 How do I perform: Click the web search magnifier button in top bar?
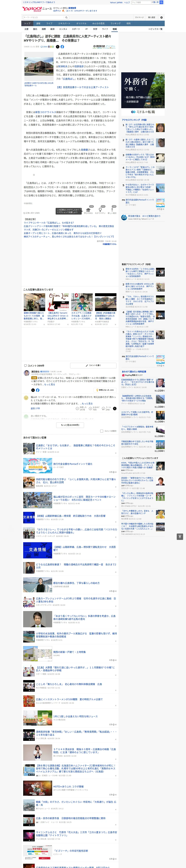(x=161, y=2)
